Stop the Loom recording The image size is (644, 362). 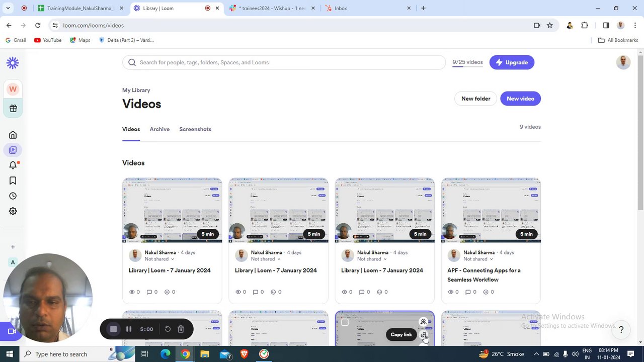(x=114, y=329)
